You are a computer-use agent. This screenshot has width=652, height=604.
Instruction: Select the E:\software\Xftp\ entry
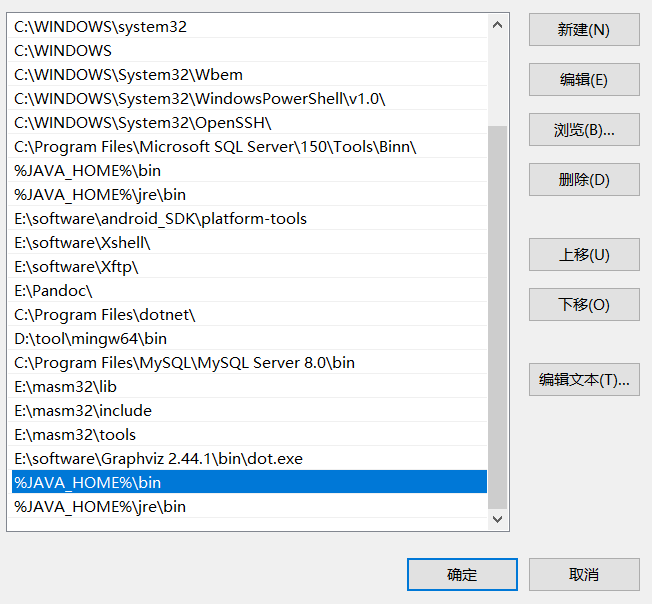pos(249,267)
